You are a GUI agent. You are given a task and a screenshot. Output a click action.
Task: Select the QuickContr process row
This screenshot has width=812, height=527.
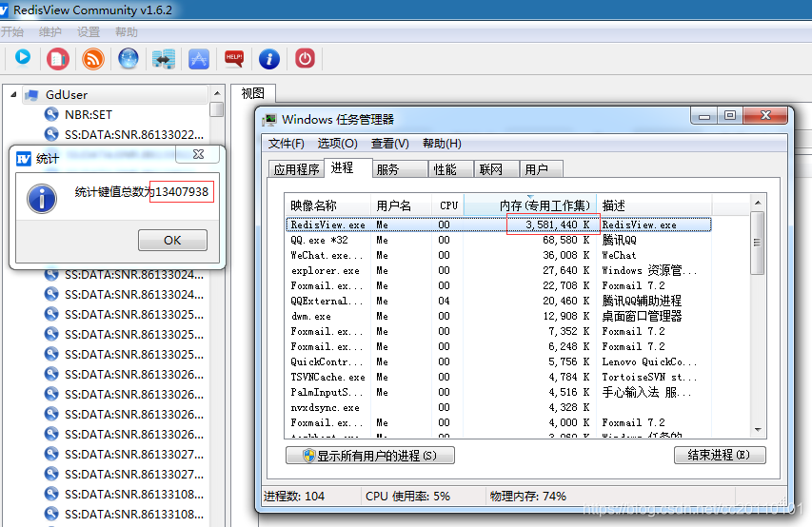[x=498, y=361]
